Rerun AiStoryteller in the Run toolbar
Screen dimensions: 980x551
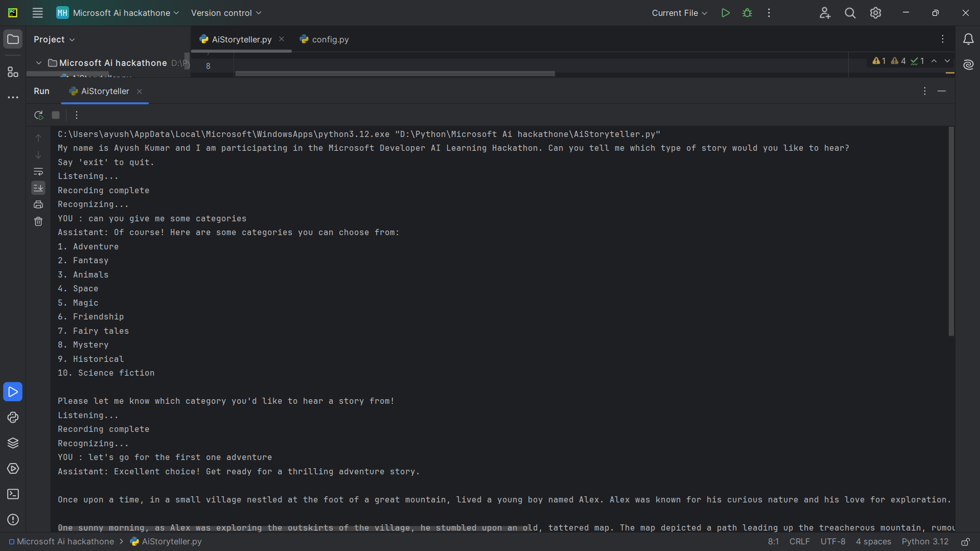coord(39,115)
